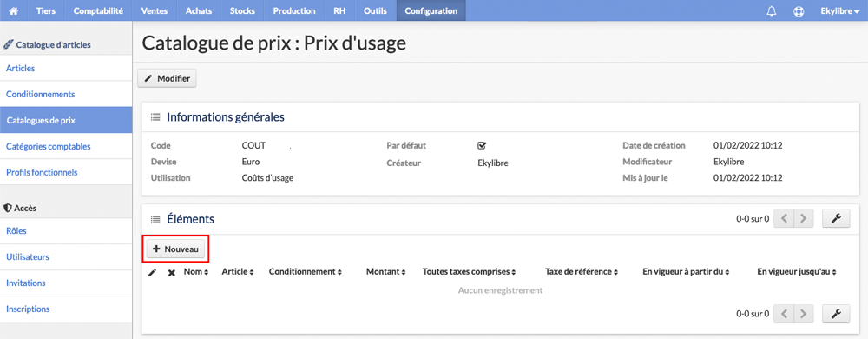Open the Production menu
The height and width of the screenshot is (339, 868).
[294, 10]
